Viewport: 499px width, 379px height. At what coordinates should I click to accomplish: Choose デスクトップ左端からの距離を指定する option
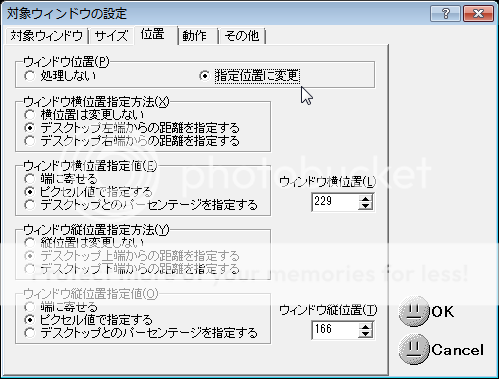click(x=132, y=128)
